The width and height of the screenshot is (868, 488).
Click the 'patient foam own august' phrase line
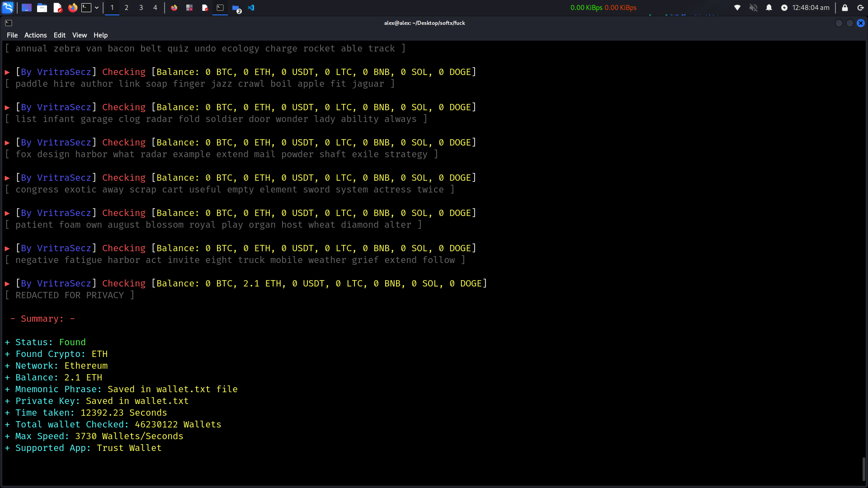[213, 225]
